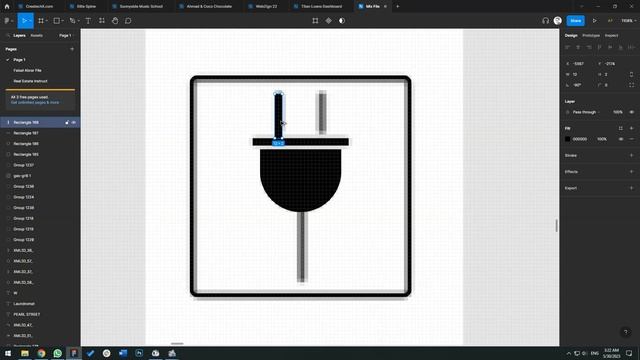640x360 pixels.
Task: Add a new fill with plus icon
Action: [631, 128]
